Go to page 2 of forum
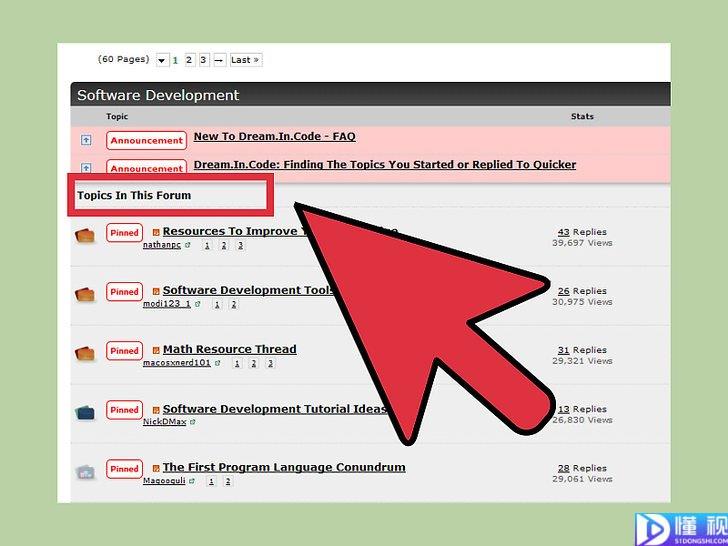 [x=189, y=60]
